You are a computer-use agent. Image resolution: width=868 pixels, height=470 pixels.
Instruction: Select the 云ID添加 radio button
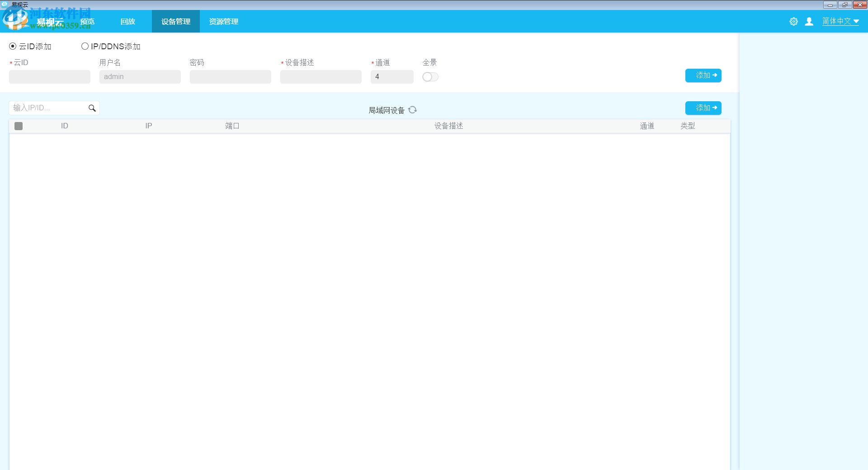(x=13, y=46)
